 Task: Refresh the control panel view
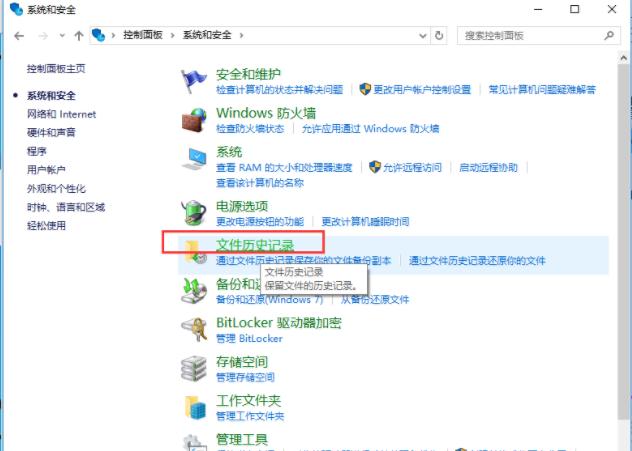[x=439, y=35]
